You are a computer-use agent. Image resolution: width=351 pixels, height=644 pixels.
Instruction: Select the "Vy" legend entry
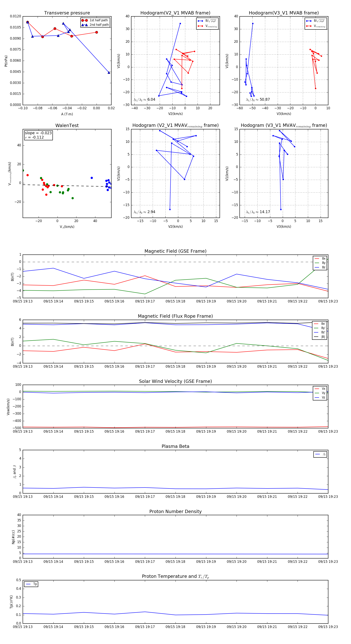pos(320,393)
